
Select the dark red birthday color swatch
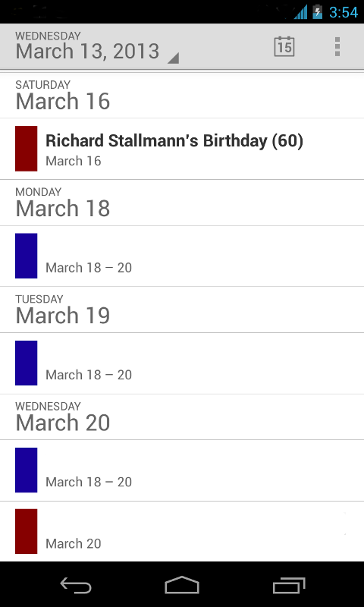point(27,149)
